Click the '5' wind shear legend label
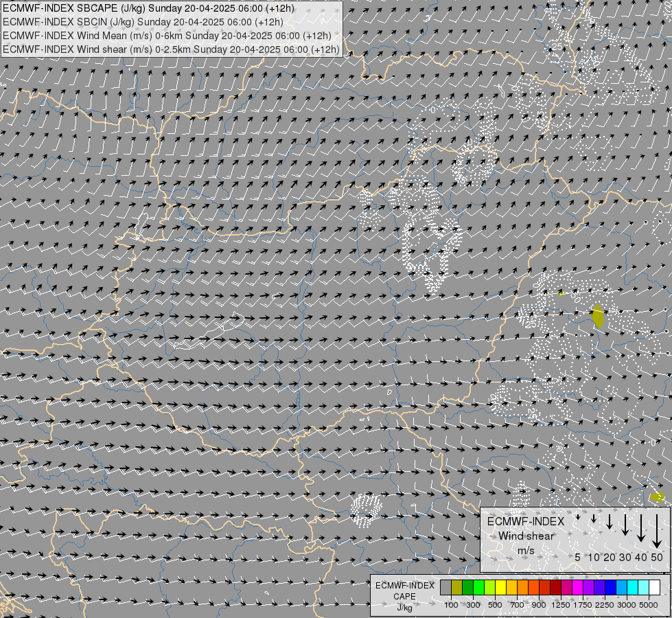The image size is (672, 618). point(578,557)
